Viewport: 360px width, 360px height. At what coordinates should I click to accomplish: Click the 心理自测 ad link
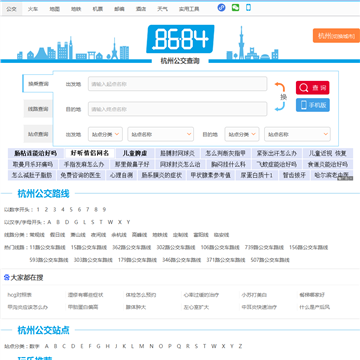[x=121, y=175]
